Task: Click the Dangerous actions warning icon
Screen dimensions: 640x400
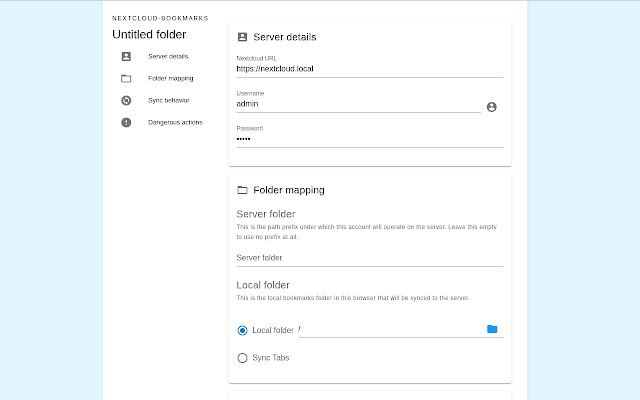Action: [x=126, y=122]
